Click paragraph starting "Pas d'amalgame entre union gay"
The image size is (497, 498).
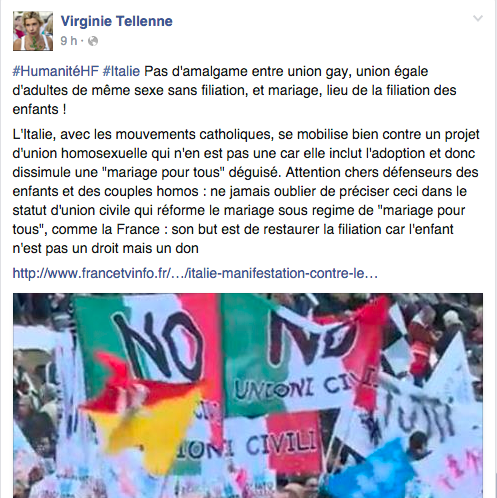(x=234, y=90)
